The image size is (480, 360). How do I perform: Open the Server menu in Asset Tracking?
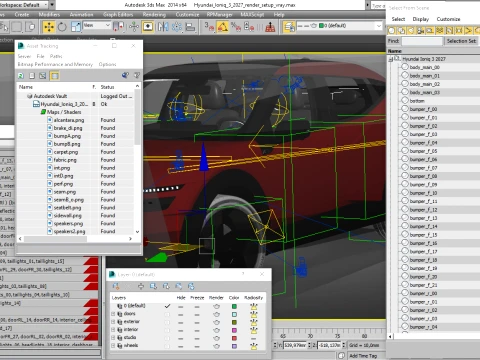pos(24,56)
